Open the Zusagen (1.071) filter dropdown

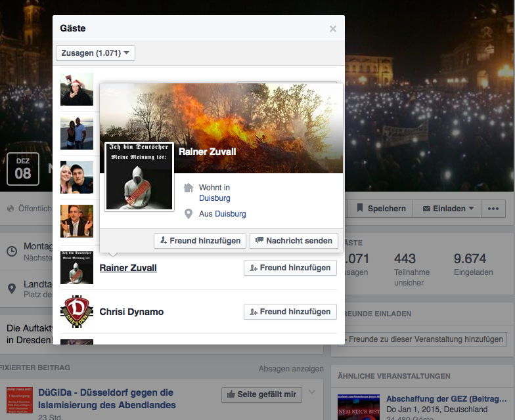[x=95, y=52]
